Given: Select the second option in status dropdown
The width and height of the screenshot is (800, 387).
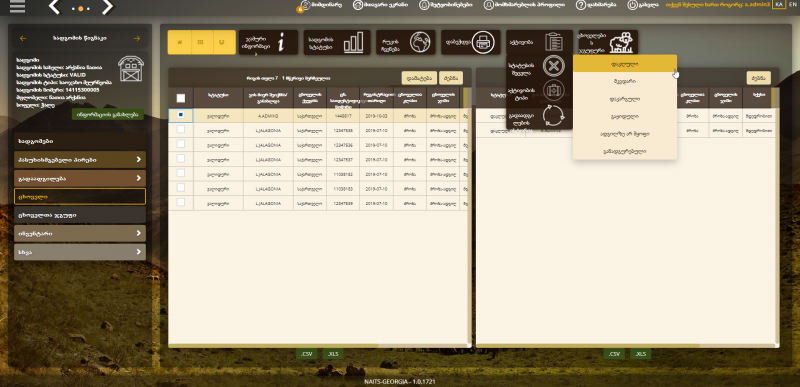Looking at the screenshot, I should click(x=624, y=81).
